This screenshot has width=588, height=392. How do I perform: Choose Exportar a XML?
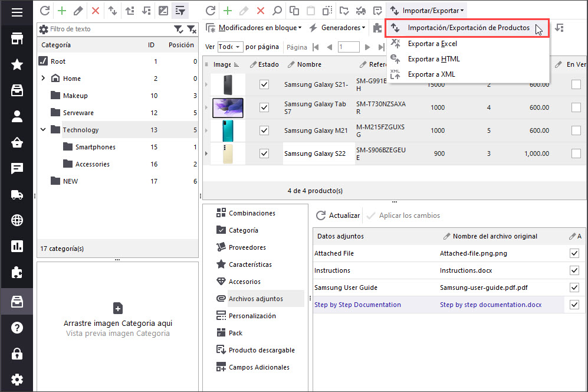click(431, 74)
